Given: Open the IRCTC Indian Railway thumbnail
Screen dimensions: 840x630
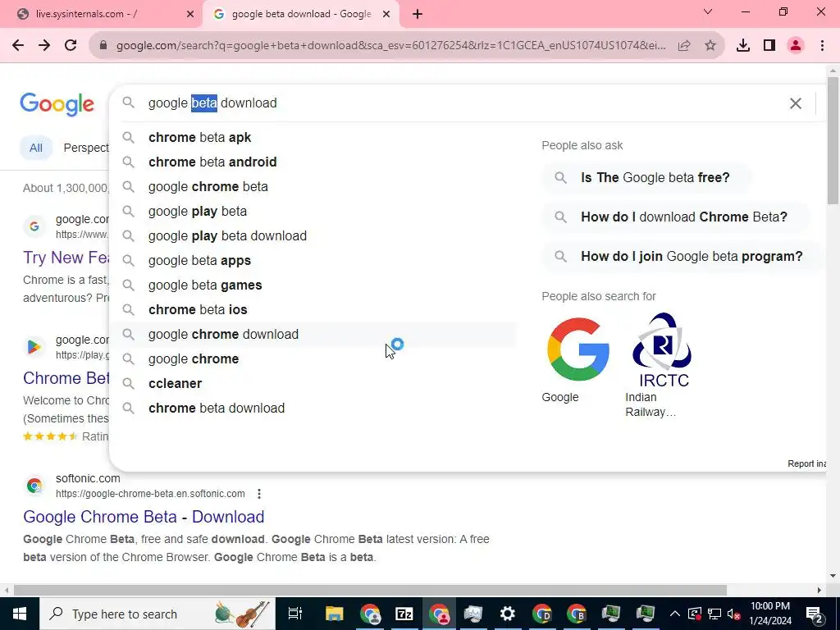Looking at the screenshot, I should click(663, 349).
